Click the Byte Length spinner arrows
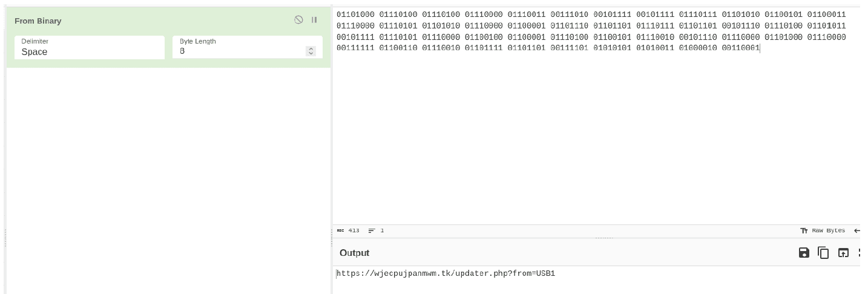The width and height of the screenshot is (868, 294). (311, 51)
